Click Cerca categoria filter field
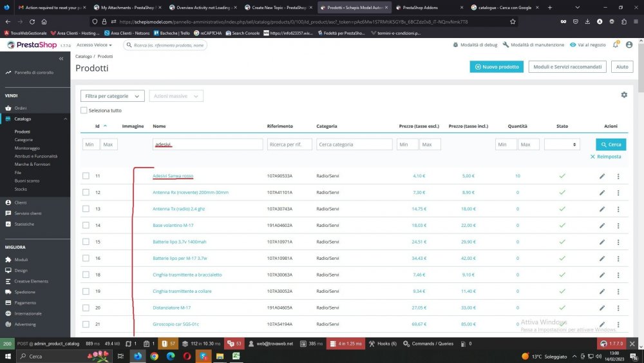 coord(354,144)
